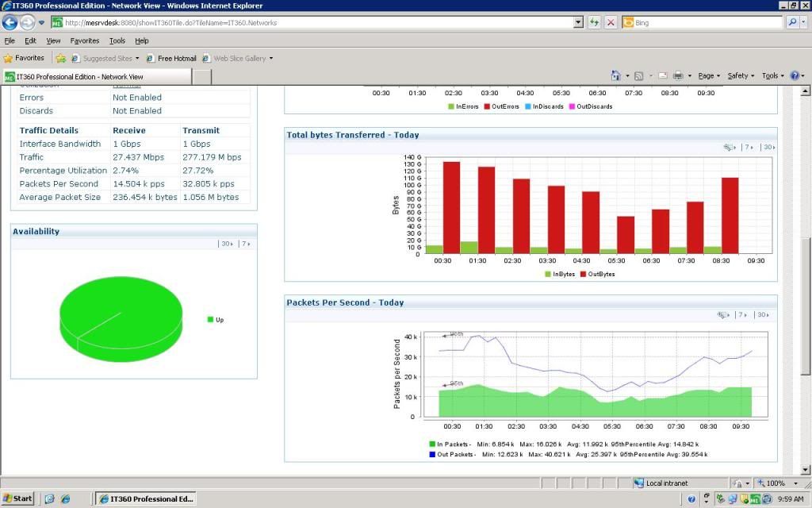The width and height of the screenshot is (812, 508).
Task: Click the search magnifier button
Action: [x=792, y=22]
